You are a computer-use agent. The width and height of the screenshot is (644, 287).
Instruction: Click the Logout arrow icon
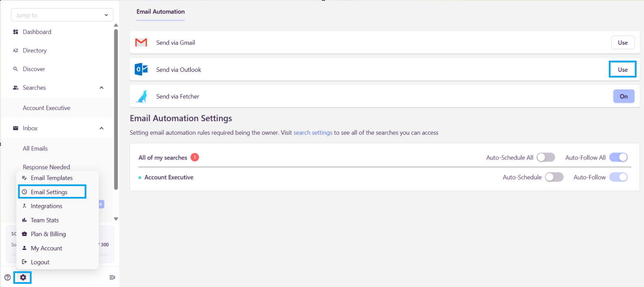[x=24, y=262]
